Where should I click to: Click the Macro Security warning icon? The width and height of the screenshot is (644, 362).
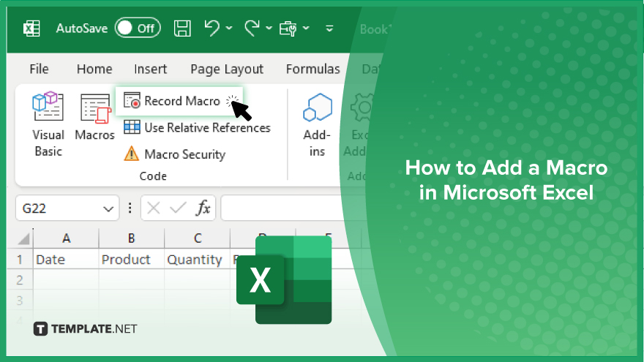tap(132, 154)
